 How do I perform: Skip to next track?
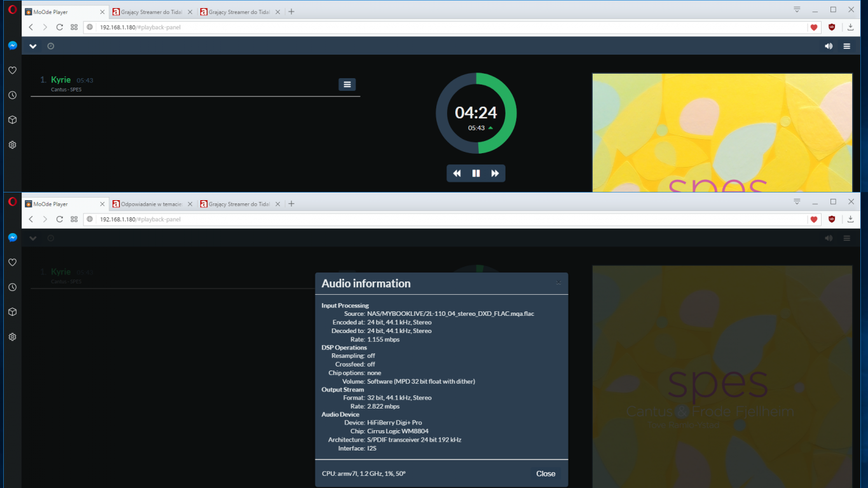point(495,173)
